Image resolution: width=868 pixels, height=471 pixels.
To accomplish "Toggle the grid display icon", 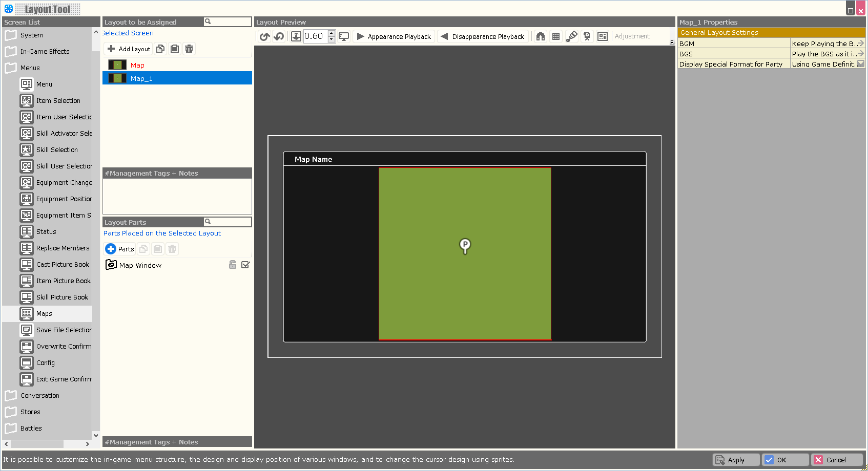I will [556, 36].
